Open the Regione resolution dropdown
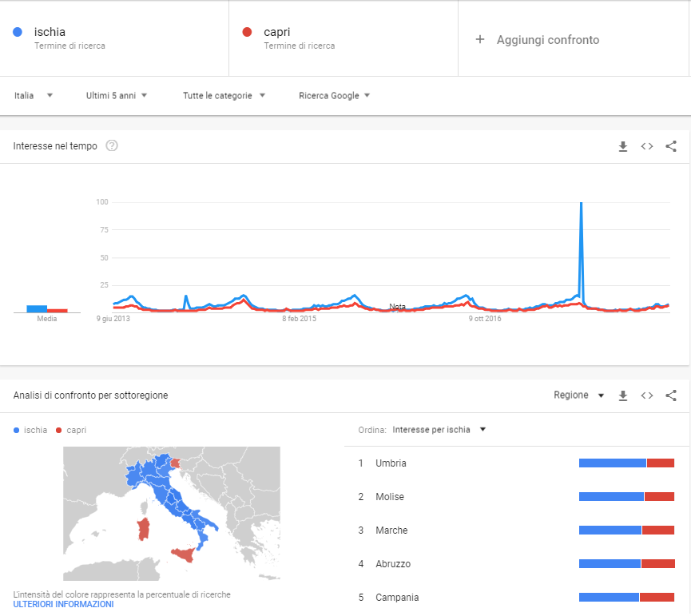Viewport: 691px width, 616px height. (x=578, y=395)
